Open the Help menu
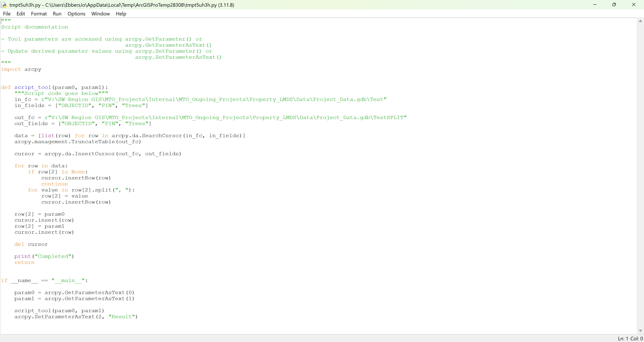 [121, 14]
